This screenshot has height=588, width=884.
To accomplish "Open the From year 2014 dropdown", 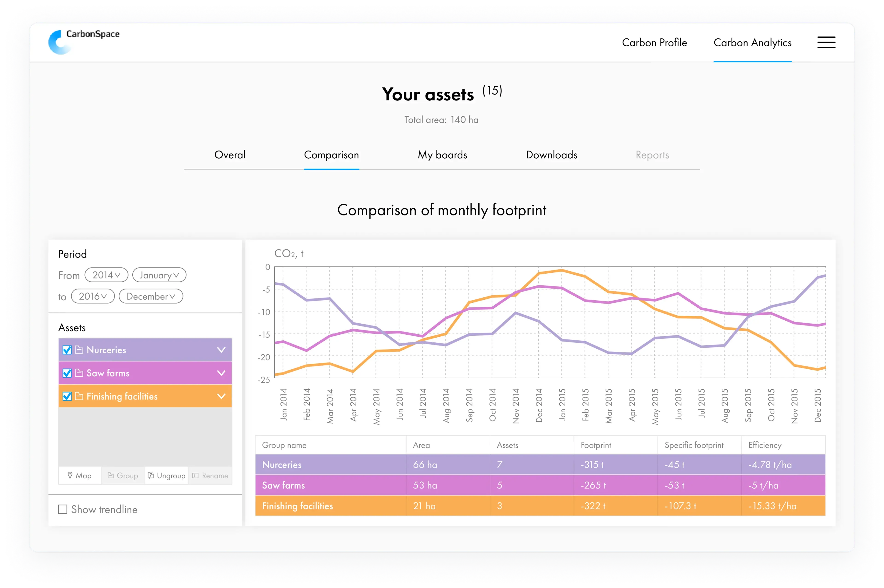I will (106, 275).
